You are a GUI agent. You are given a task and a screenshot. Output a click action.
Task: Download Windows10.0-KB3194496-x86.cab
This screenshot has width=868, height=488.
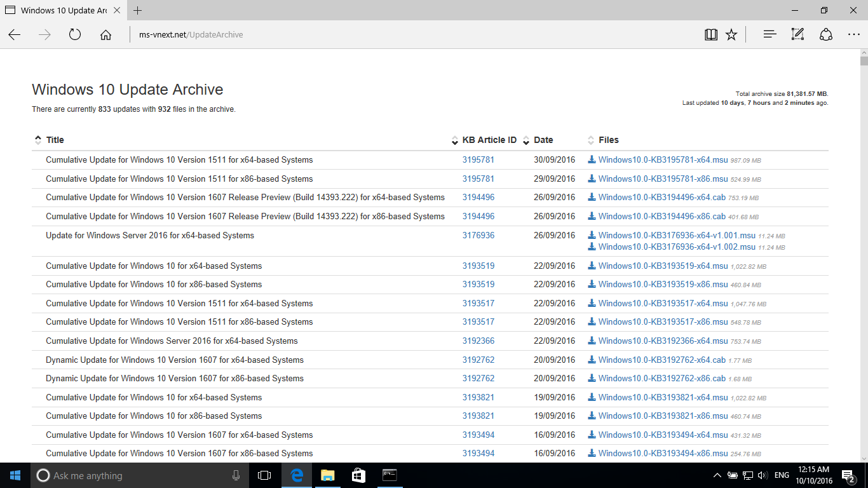[x=661, y=217]
